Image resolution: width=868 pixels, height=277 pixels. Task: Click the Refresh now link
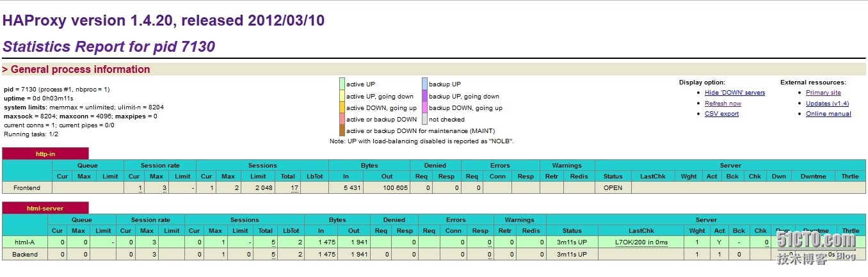[723, 103]
